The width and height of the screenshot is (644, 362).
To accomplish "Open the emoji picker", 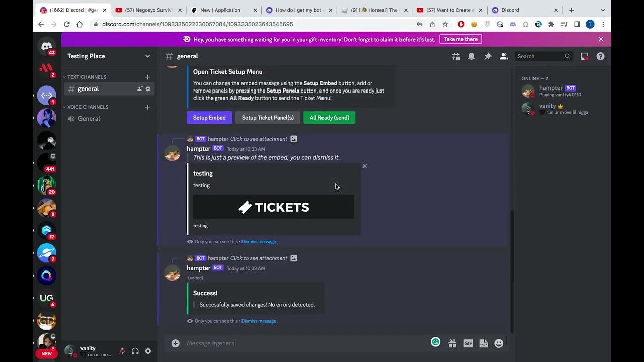I will pyautogui.click(x=499, y=343).
